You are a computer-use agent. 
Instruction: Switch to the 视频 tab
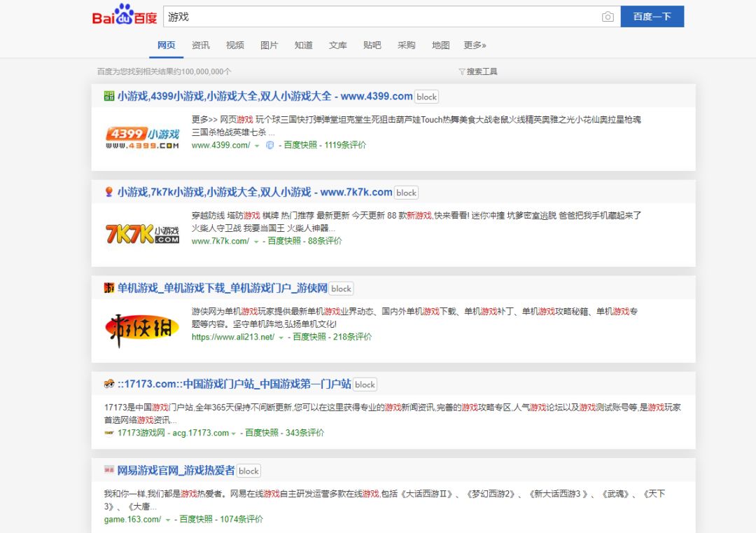click(x=235, y=45)
